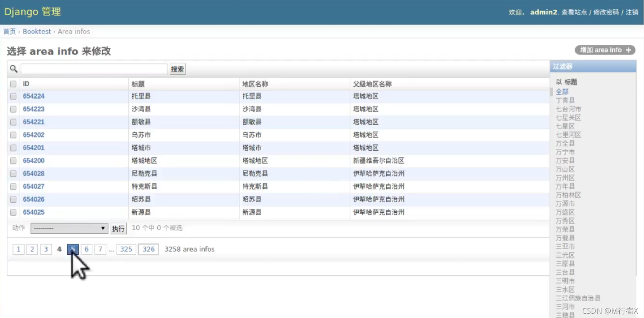The width and height of the screenshot is (644, 318).
Task: Click the 执行 execute button
Action: click(x=118, y=229)
